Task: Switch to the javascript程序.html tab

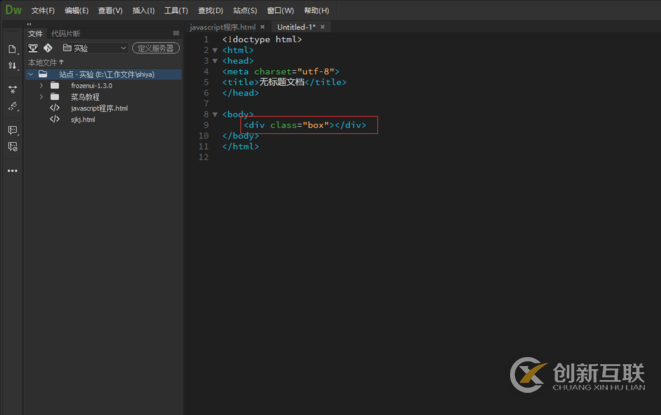Action: tap(223, 26)
